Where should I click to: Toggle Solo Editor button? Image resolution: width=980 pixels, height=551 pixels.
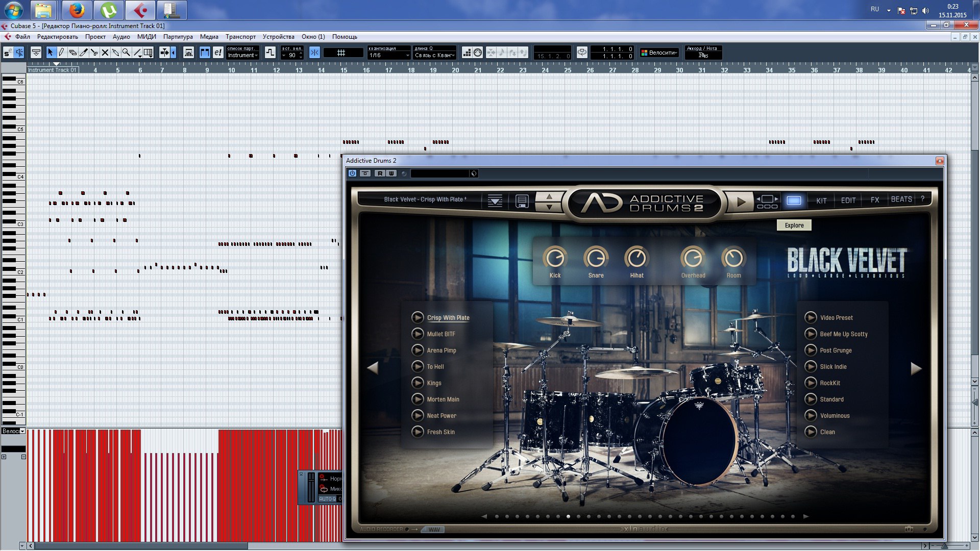tap(8, 53)
